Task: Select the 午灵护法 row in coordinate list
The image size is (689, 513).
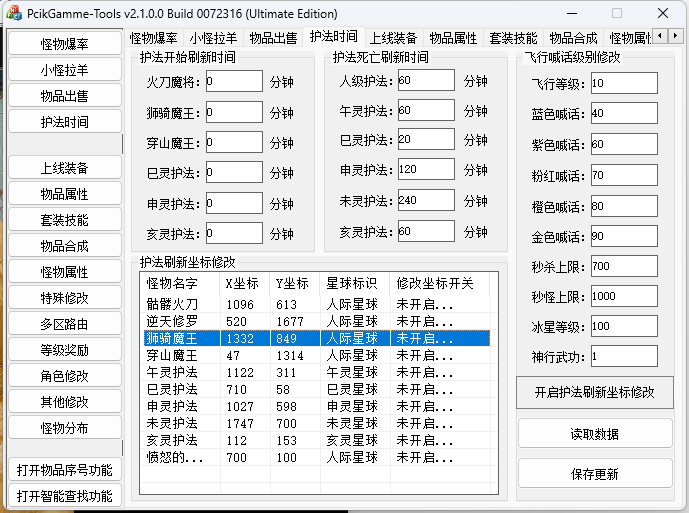Action: tap(315, 372)
